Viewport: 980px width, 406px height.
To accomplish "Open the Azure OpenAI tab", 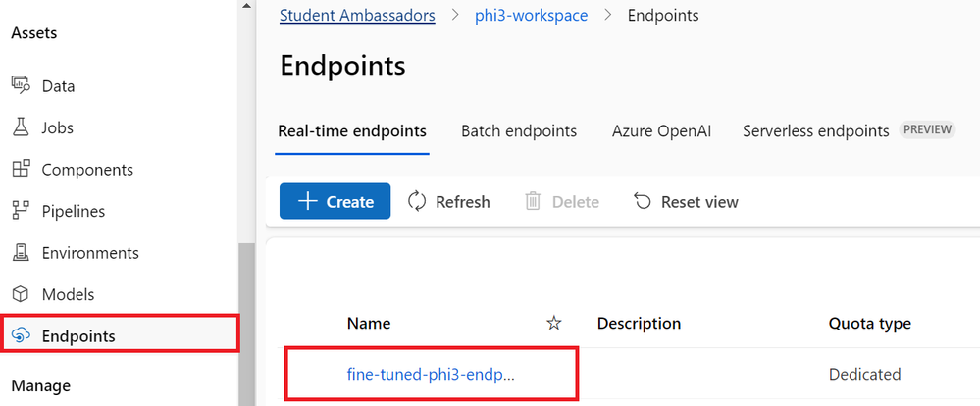I will 659,130.
